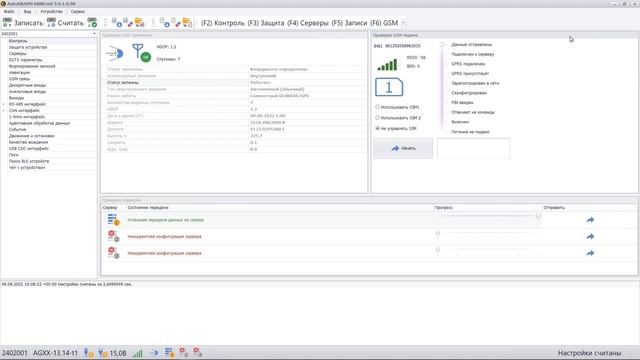Click the orange folder icon in second toolbar group
Screen dimensions: 640x360
tap(187, 23)
